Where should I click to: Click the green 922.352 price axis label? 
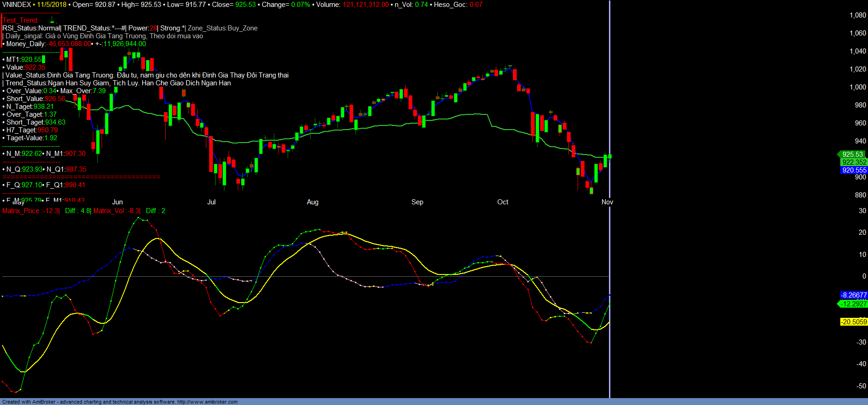pos(854,162)
